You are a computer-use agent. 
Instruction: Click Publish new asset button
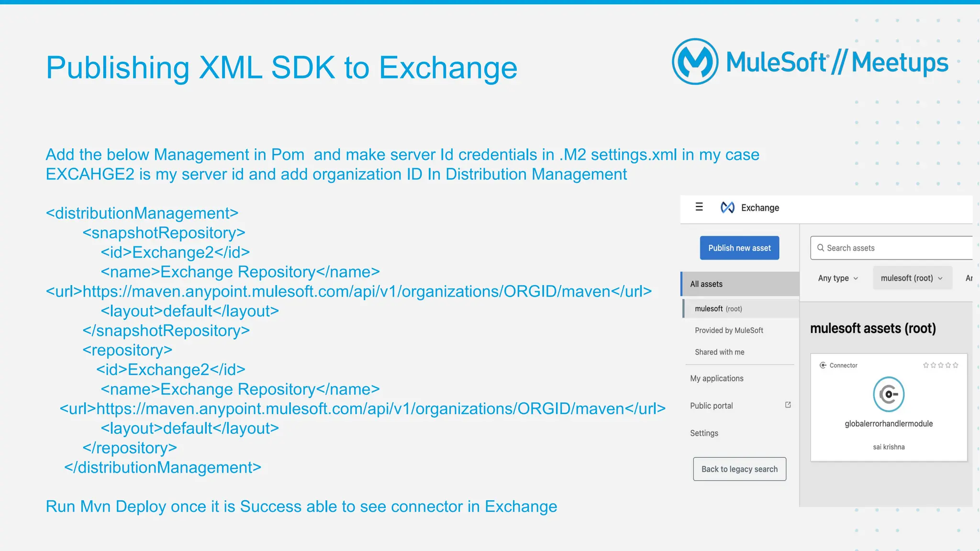point(739,248)
